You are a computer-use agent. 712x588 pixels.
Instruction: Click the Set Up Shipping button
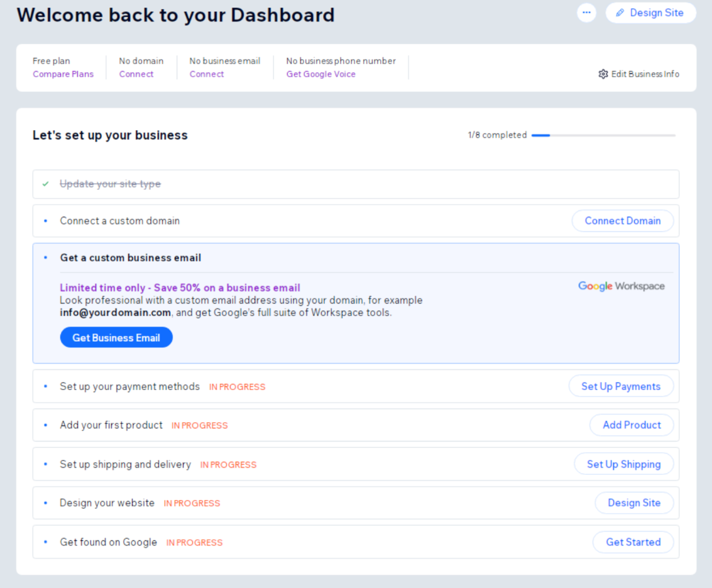623,464
